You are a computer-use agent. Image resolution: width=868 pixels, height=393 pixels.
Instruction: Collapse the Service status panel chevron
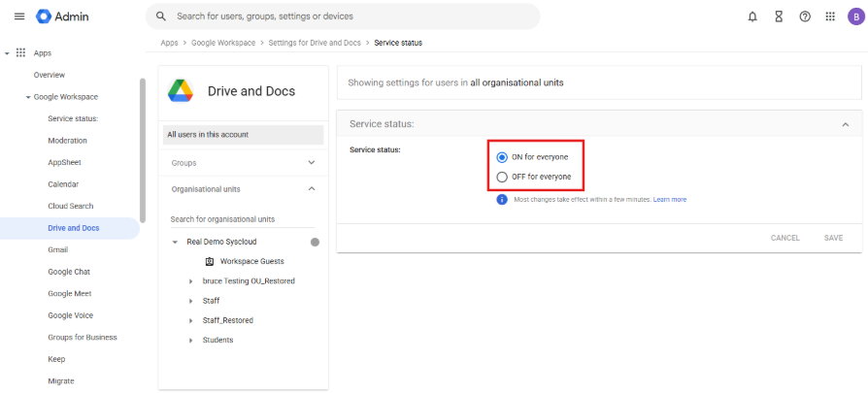click(846, 124)
